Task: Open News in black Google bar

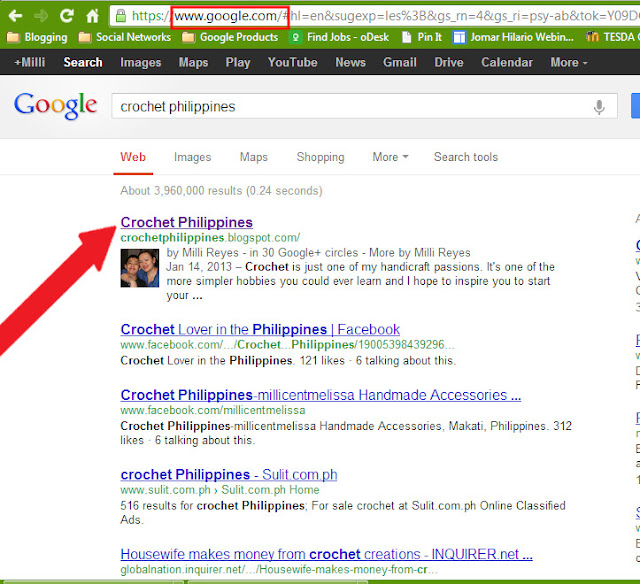Action: click(x=350, y=62)
